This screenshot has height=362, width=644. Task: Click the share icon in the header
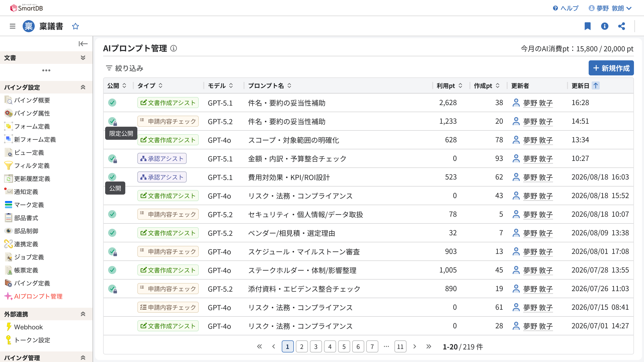(622, 26)
